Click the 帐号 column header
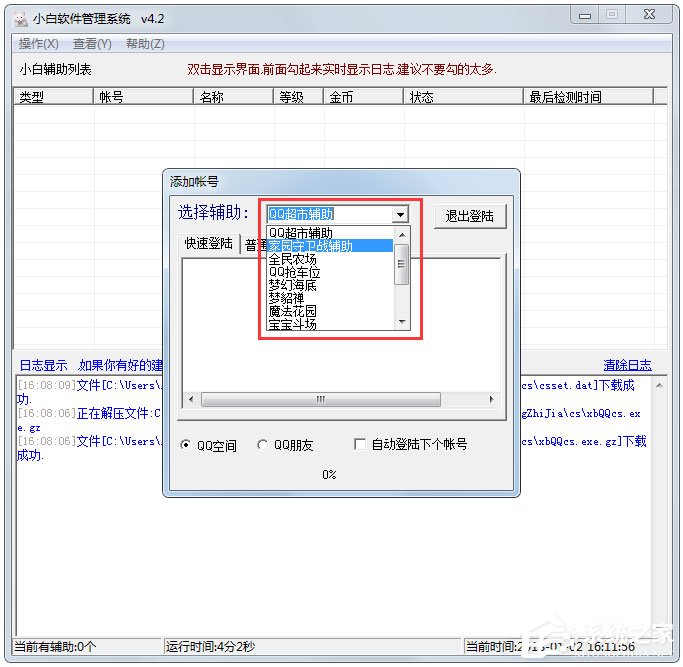Screen dimensions: 683x667 [143, 96]
